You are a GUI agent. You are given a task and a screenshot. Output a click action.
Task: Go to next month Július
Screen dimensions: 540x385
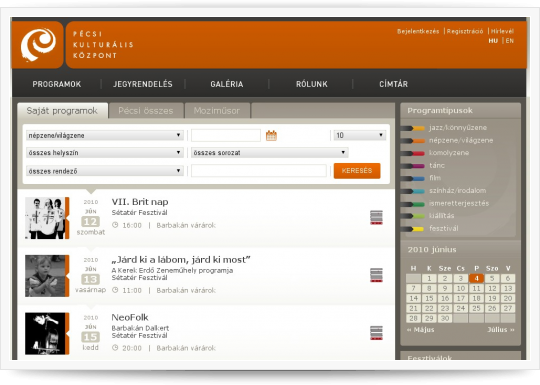(x=501, y=330)
